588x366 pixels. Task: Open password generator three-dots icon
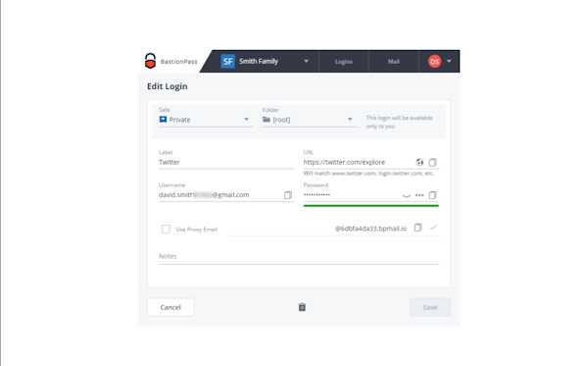coord(419,195)
